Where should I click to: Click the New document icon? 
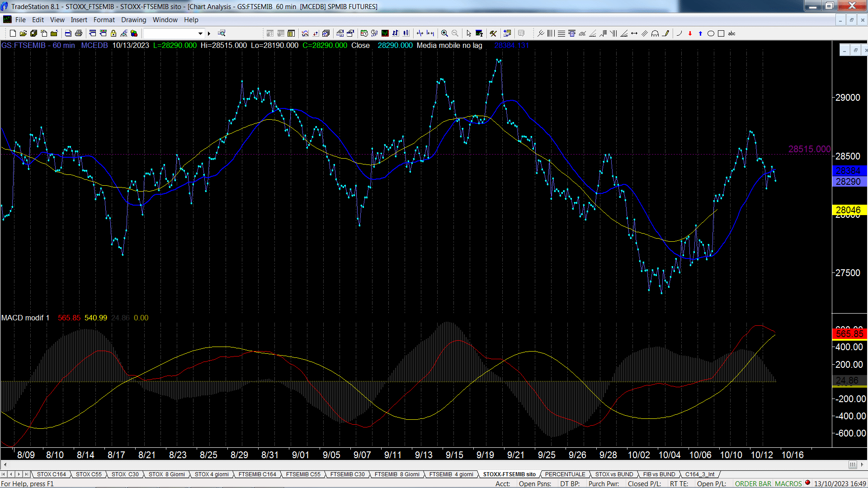pos(13,33)
